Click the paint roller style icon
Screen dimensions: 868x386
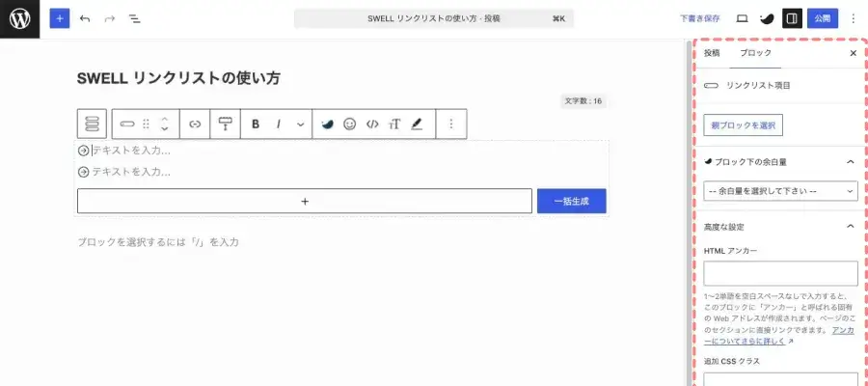point(226,124)
